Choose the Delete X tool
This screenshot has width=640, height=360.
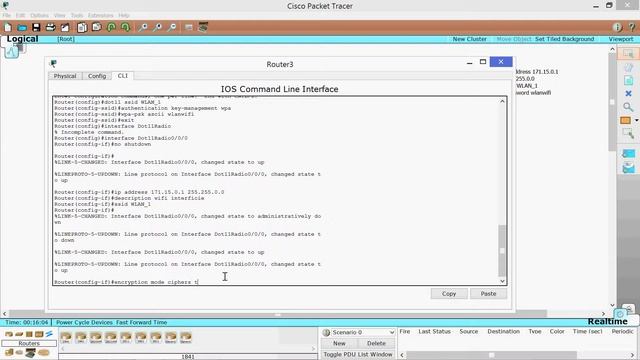tap(628, 93)
